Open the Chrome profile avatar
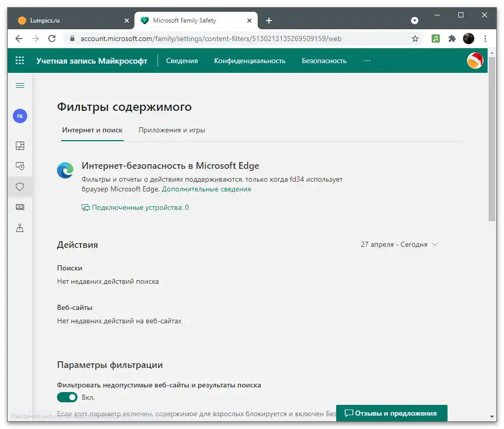 469,38
